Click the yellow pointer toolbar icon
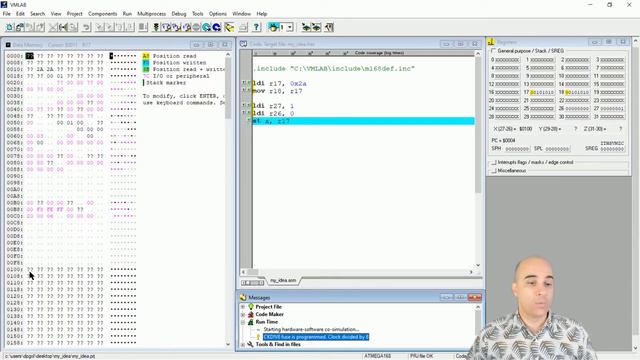The height and width of the screenshot is (360, 640). [x=229, y=27]
